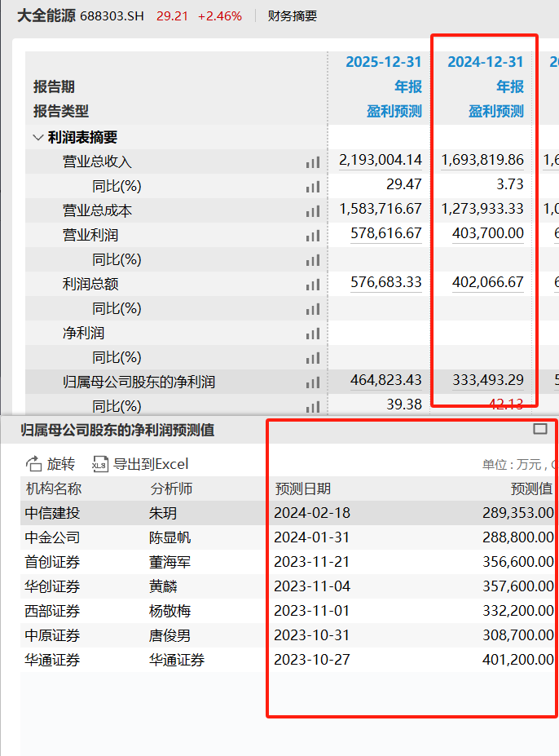Viewport: 559px width, 756px height.
Task: Click the Excel export icon
Action: click(99, 464)
